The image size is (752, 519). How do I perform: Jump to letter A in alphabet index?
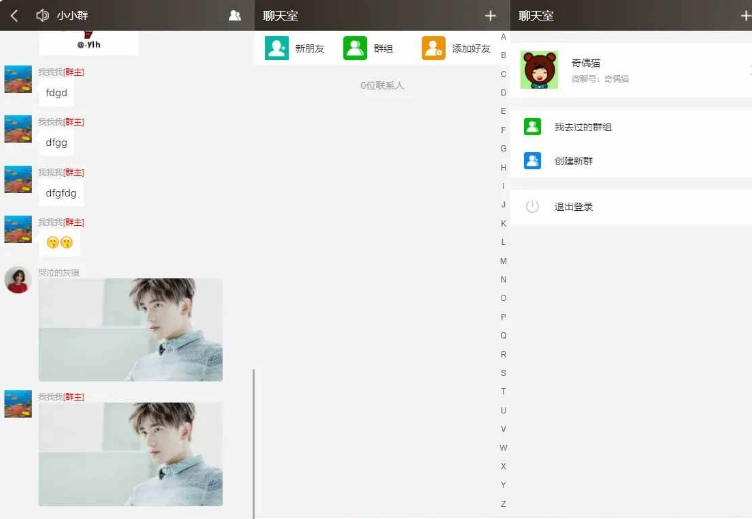coord(503,37)
